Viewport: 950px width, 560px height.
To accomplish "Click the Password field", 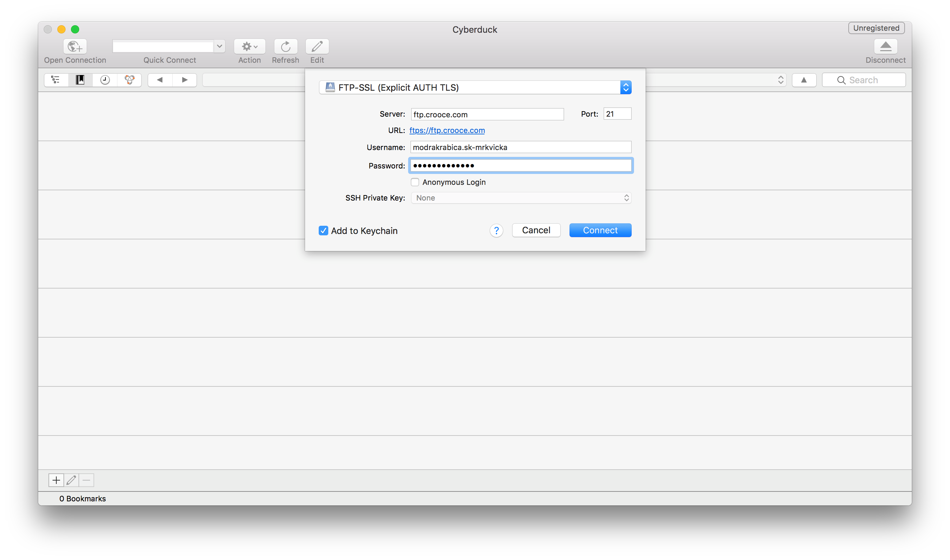I will tap(521, 166).
